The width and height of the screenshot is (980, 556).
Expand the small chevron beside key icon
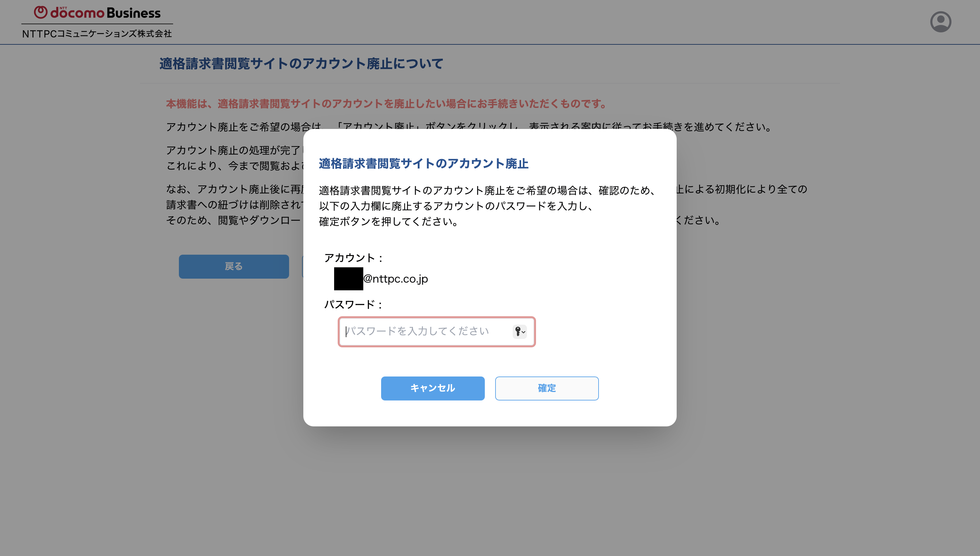pos(524,332)
